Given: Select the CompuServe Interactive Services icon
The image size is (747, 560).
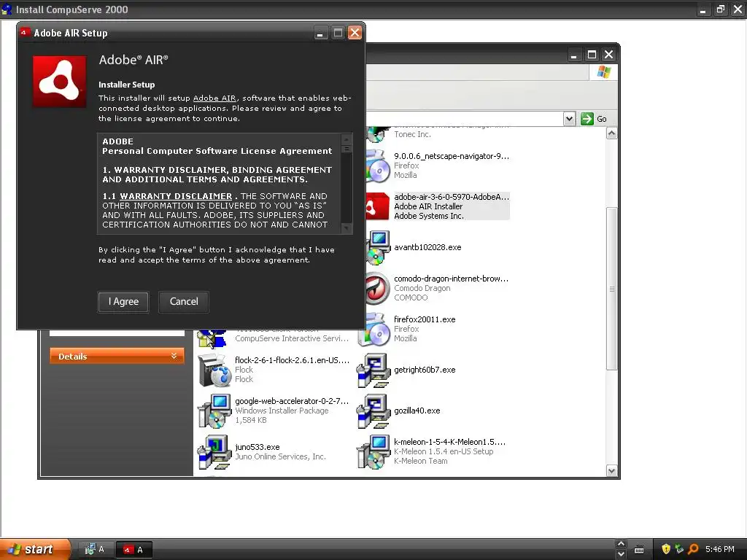Looking at the screenshot, I should pyautogui.click(x=213, y=339).
